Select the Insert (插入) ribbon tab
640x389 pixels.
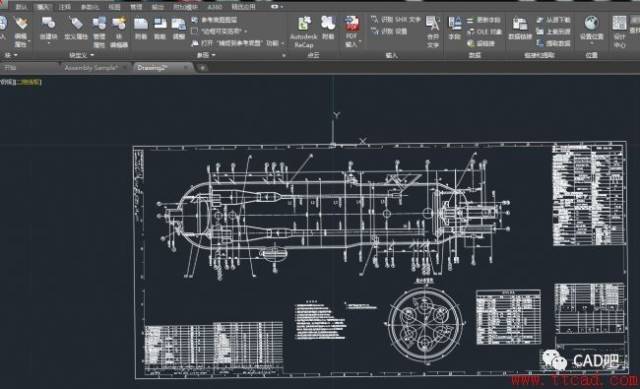tap(43, 7)
